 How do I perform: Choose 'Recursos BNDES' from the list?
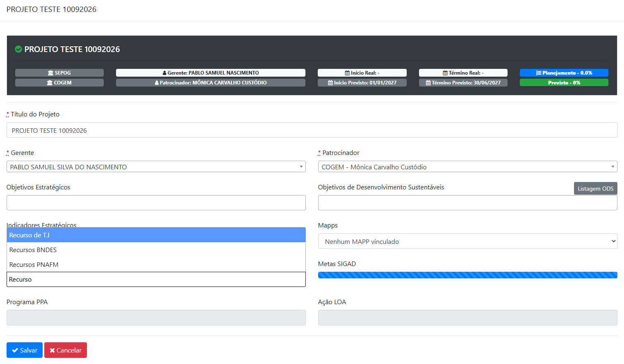pos(156,250)
